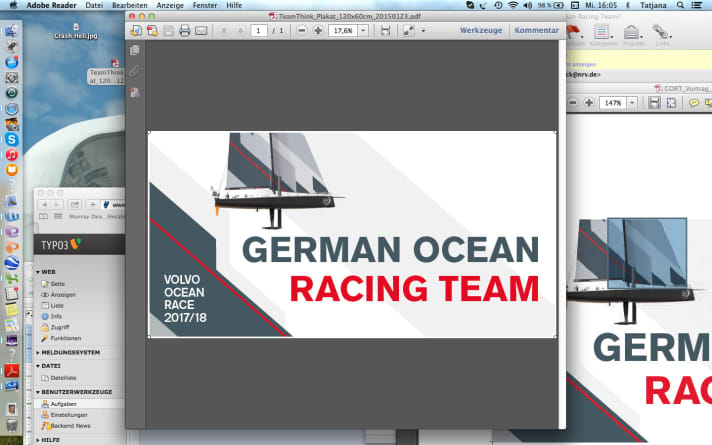Click the Wi-Fi icon in menu bar
This screenshot has width=712, height=445.
pos(513,5)
